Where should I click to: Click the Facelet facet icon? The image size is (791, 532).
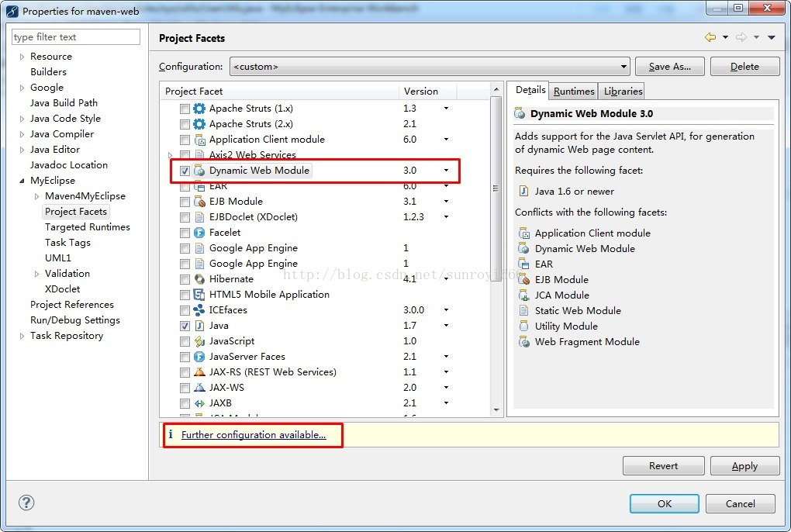pyautogui.click(x=200, y=233)
